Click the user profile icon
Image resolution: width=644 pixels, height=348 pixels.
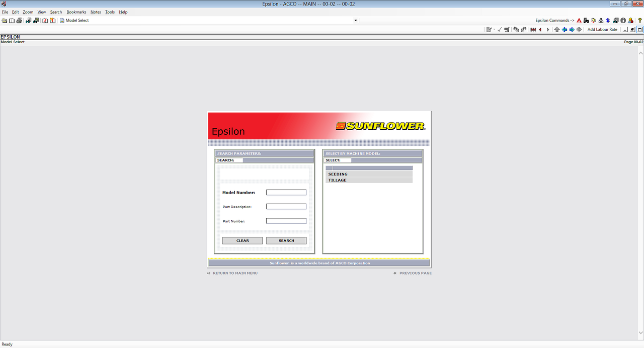630,21
